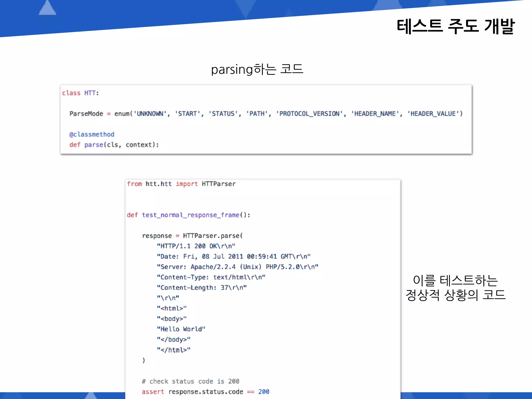The width and height of the screenshot is (532, 399).
Task: Select the 'Date: Fri, 08 Jul 2011' string line
Action: pyautogui.click(x=234, y=256)
